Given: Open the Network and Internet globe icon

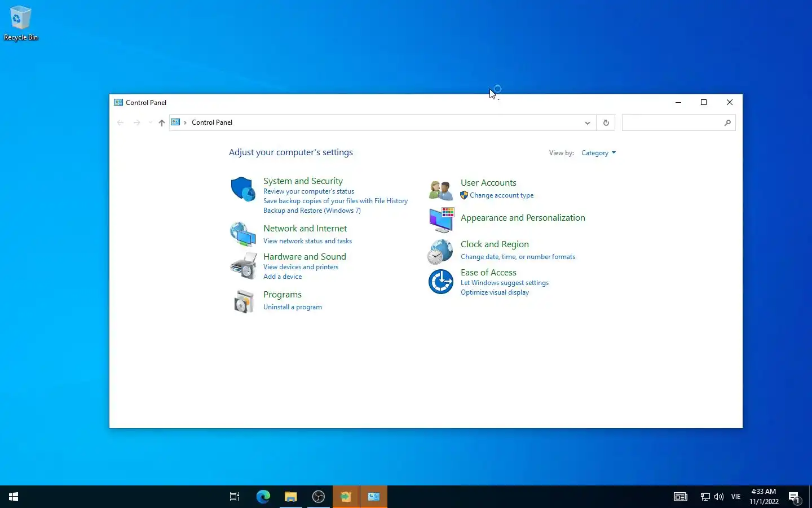Looking at the screenshot, I should (x=243, y=234).
